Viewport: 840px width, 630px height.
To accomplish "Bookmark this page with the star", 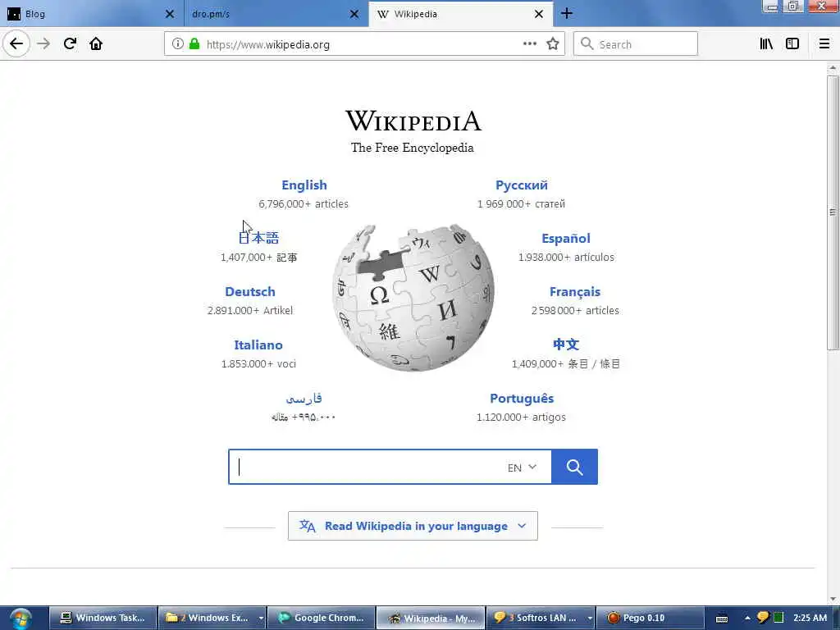I will tap(553, 44).
